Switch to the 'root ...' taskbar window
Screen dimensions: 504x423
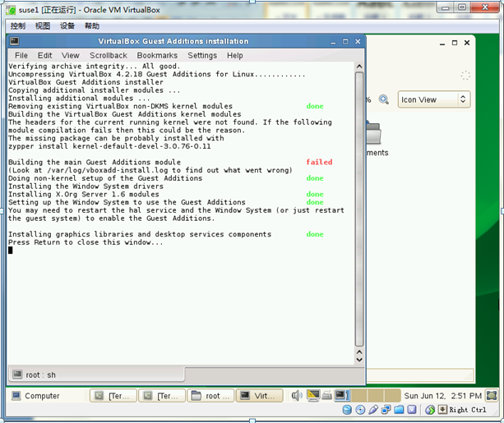[210, 396]
